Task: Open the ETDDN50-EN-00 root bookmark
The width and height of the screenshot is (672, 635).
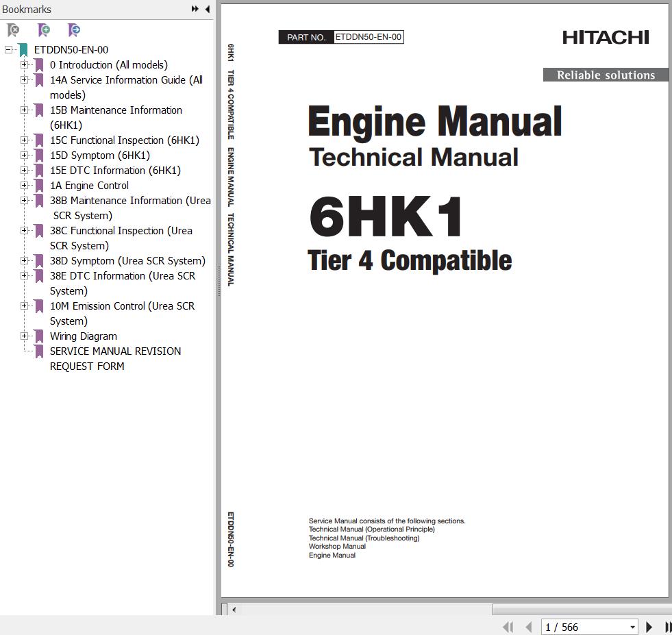Action: point(71,50)
